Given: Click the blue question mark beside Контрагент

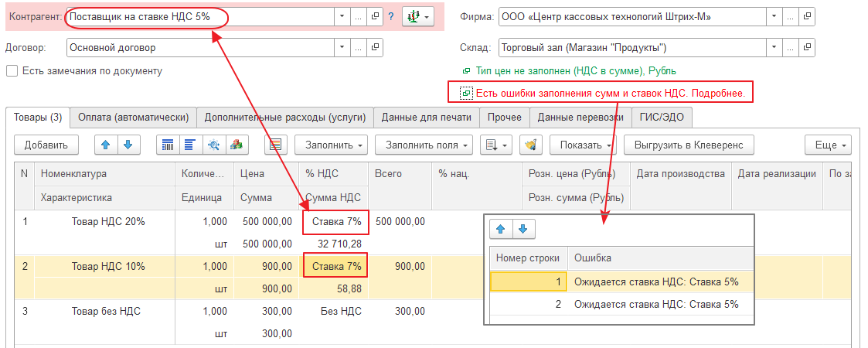Looking at the screenshot, I should (391, 16).
